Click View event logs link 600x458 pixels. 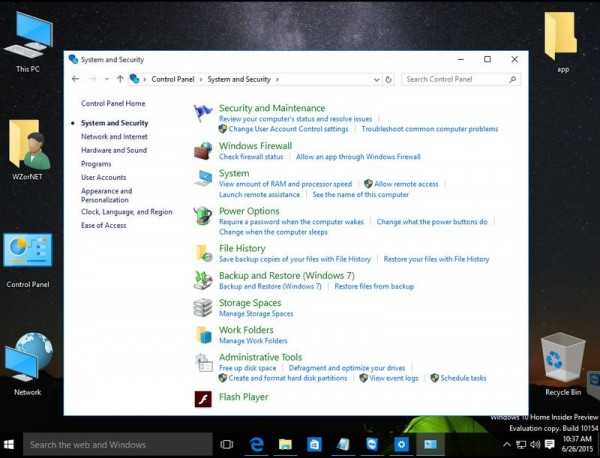pos(394,378)
